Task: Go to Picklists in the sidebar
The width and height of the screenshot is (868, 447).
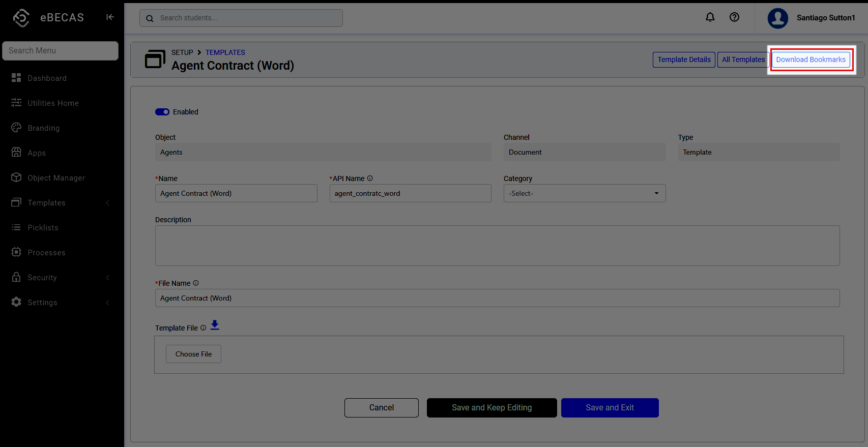Action: tap(43, 228)
